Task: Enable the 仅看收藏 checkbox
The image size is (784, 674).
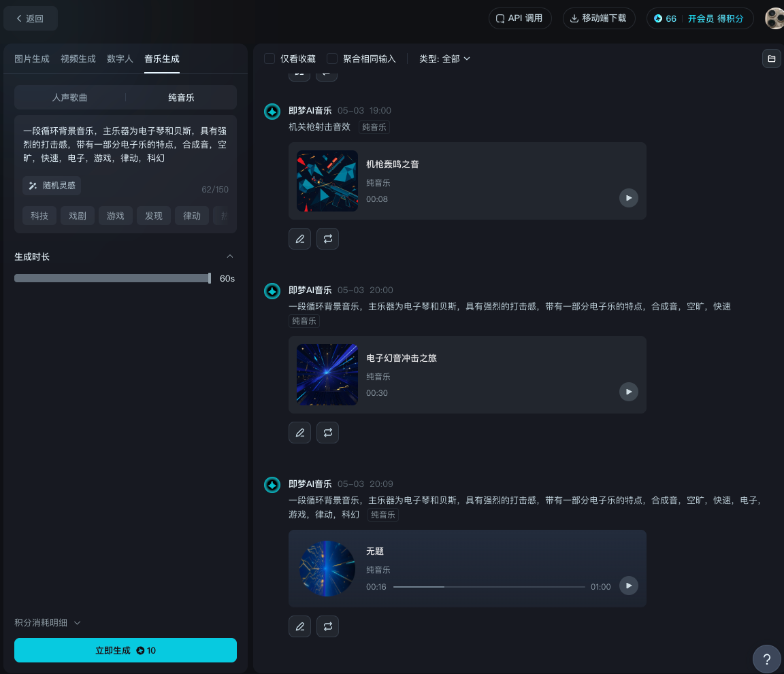Action: [269, 59]
